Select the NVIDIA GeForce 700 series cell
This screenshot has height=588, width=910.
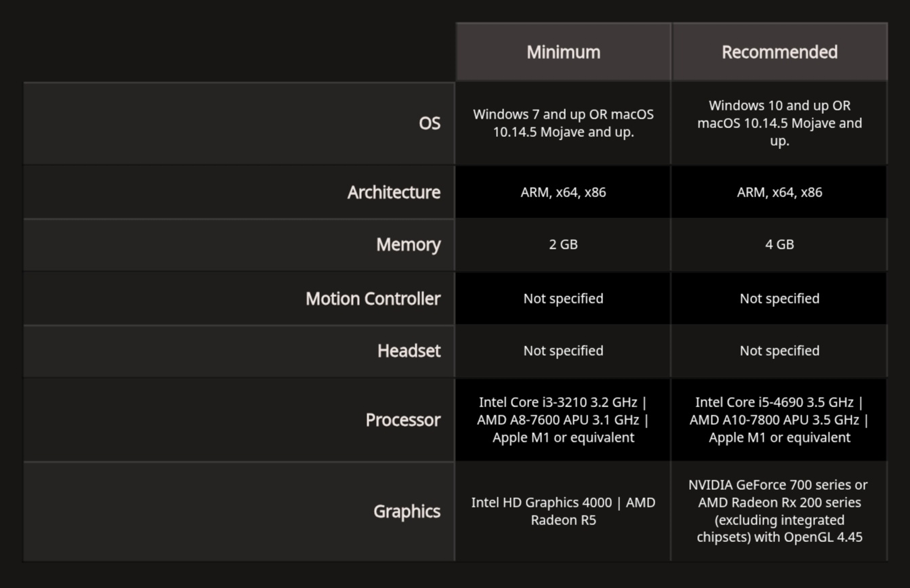point(779,511)
